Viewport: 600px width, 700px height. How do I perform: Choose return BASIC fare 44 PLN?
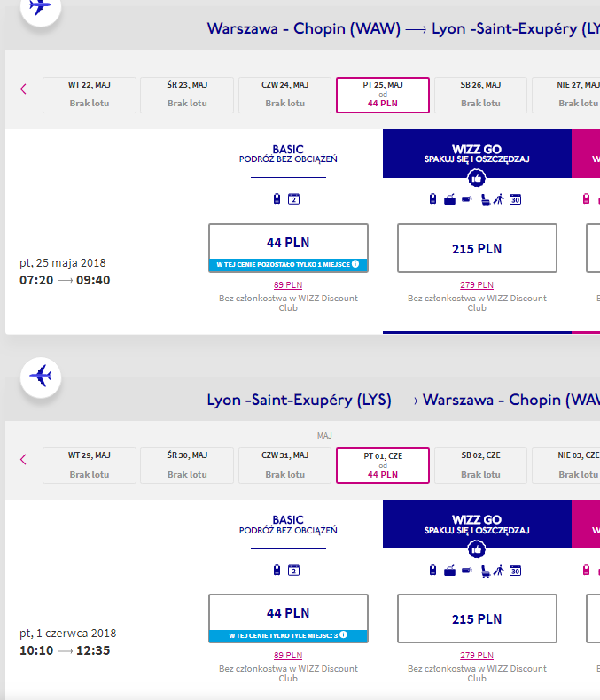288,618
